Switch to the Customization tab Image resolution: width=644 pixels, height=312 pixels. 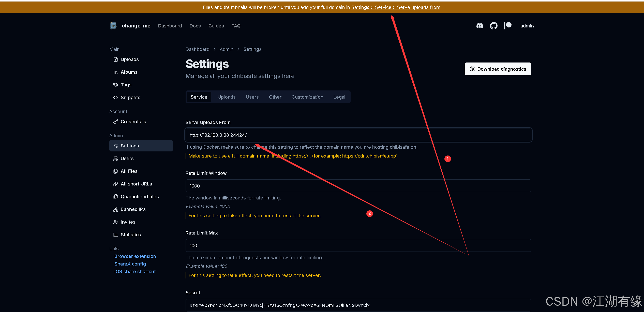click(307, 97)
